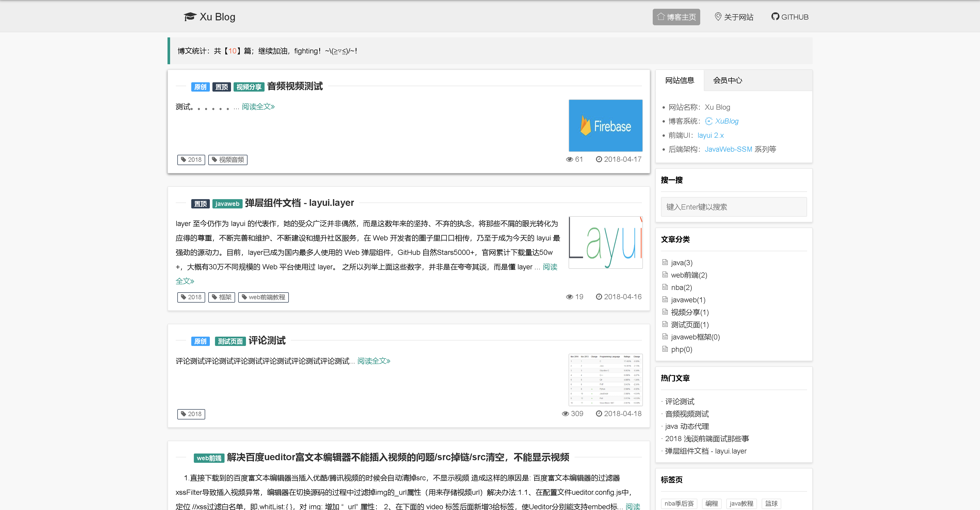Click the file icon beside java(3) category
Image resolution: width=980 pixels, height=510 pixels.
(x=665, y=262)
